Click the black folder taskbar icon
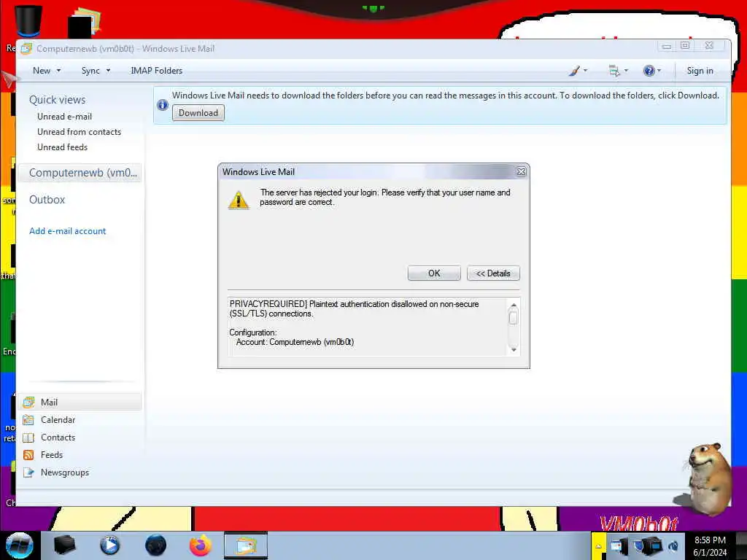The width and height of the screenshot is (747, 560). tap(64, 545)
